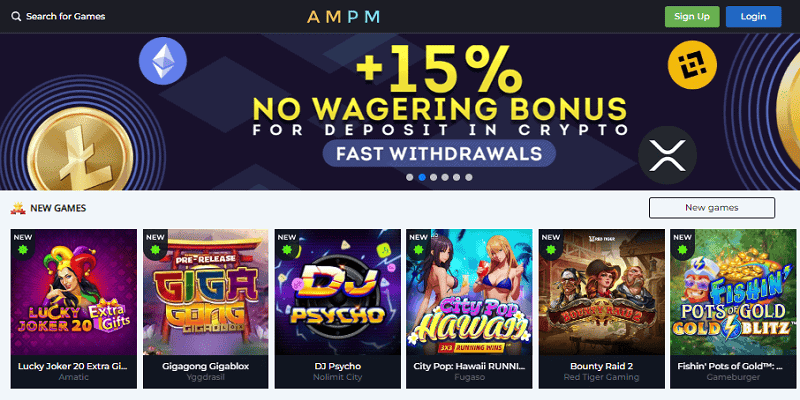800x400 pixels.
Task: Click the Binance coin icon in banner
Action: [x=692, y=65]
